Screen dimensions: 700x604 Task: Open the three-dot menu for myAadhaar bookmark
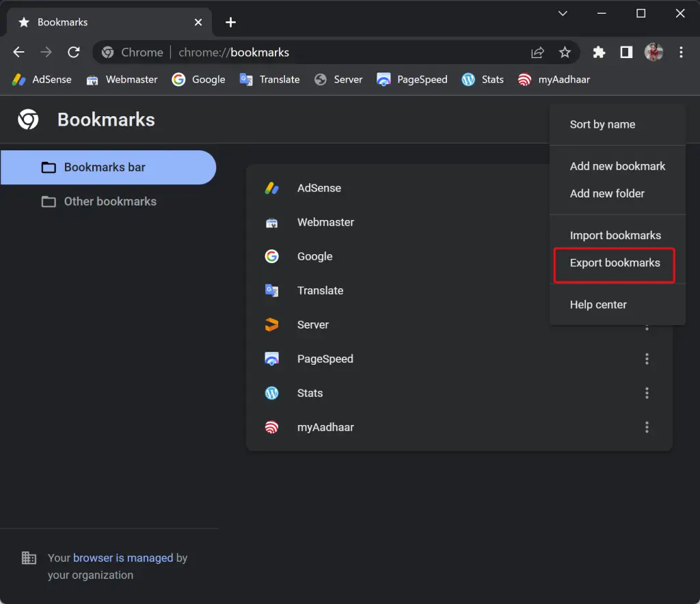coord(647,427)
